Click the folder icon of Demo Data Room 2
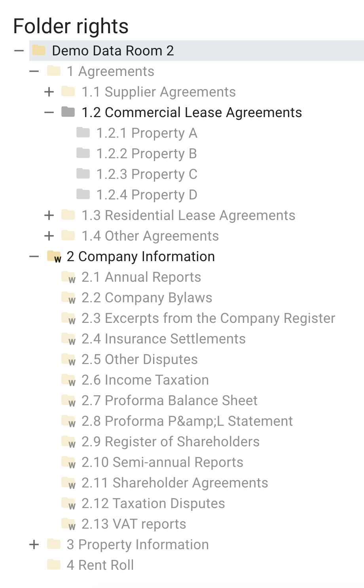Viewport: 364px width, 588px height. coord(39,50)
